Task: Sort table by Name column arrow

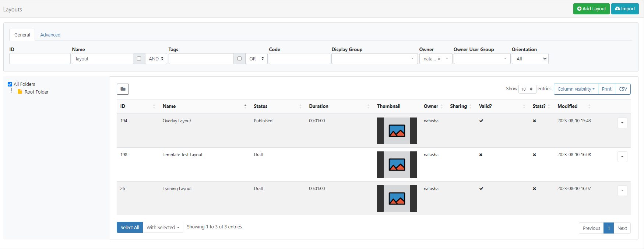Action: coord(245,106)
